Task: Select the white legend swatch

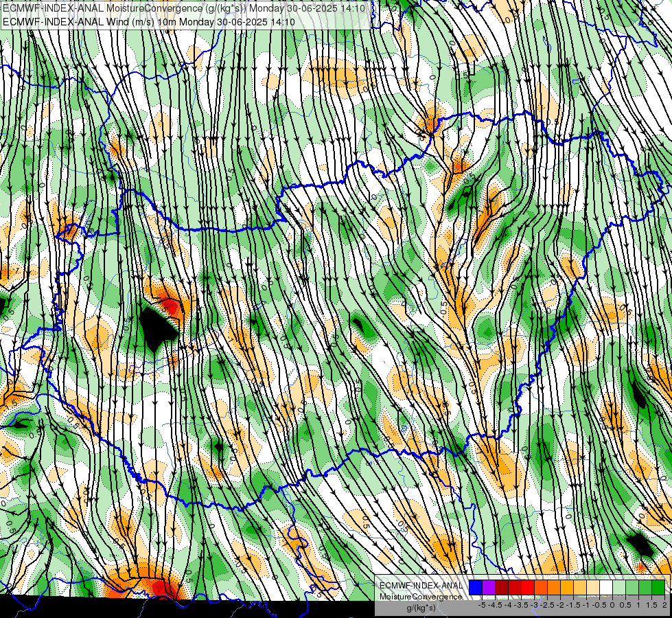Action: tap(606, 587)
